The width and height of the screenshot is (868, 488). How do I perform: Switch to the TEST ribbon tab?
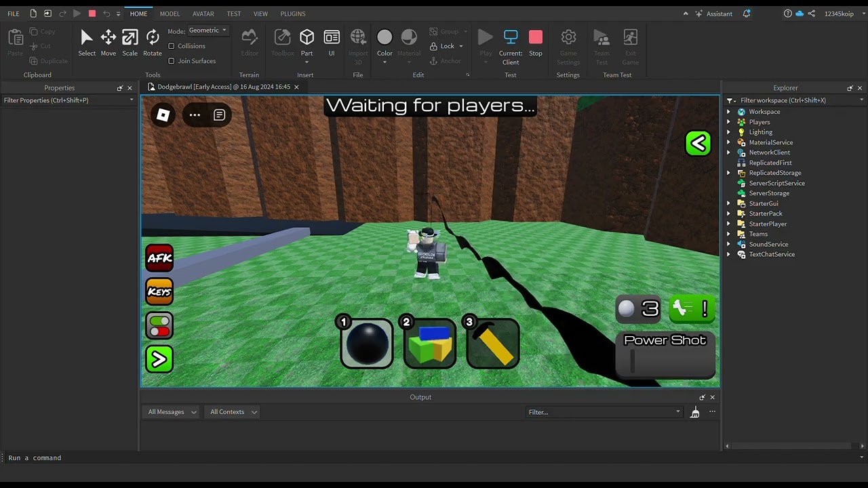[234, 14]
